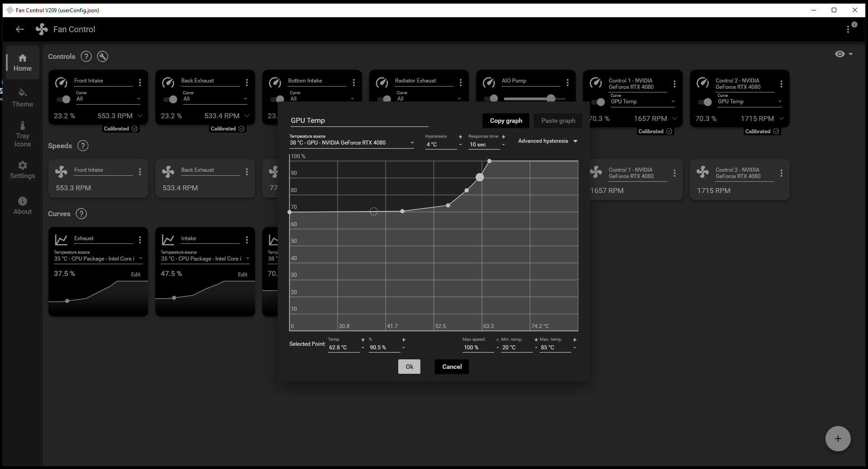Open the Control 1 NVIDIA control card menu
Viewport: 868px width, 469px height.
675,84
